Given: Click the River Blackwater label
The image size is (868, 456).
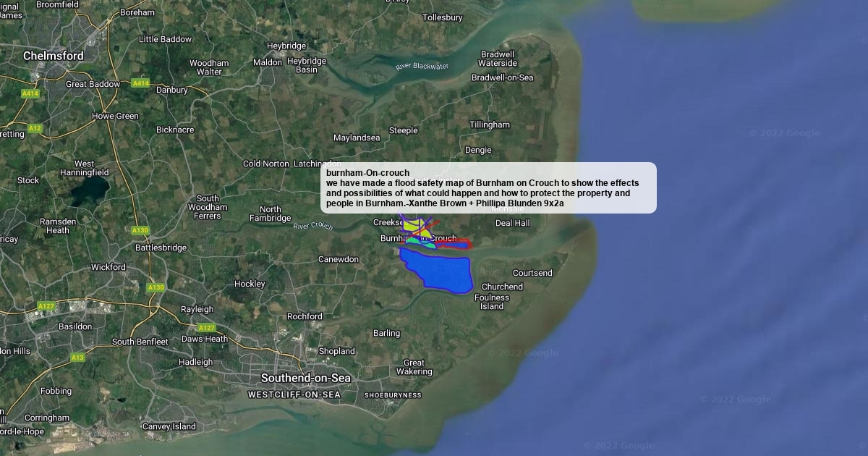Looking at the screenshot, I should [422, 67].
